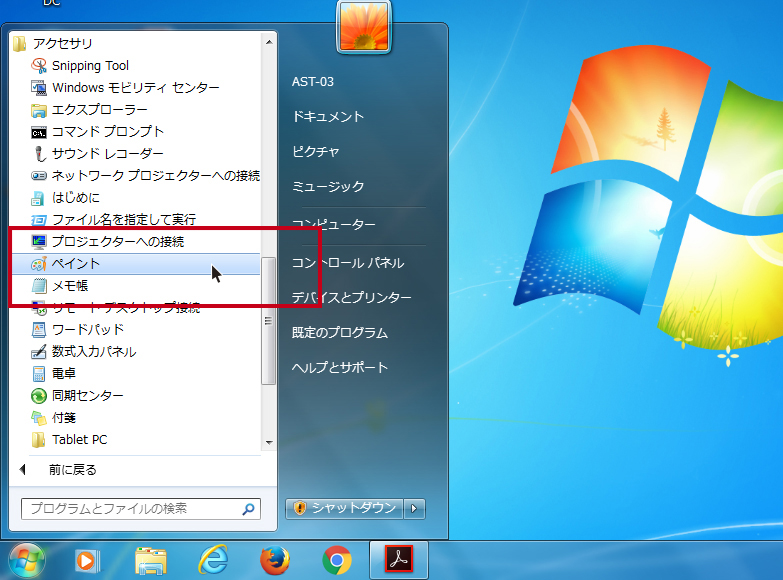Screen dimensions: 783x580
Task: Click the シャットダウン (Shutdown) button
Action: pos(345,508)
